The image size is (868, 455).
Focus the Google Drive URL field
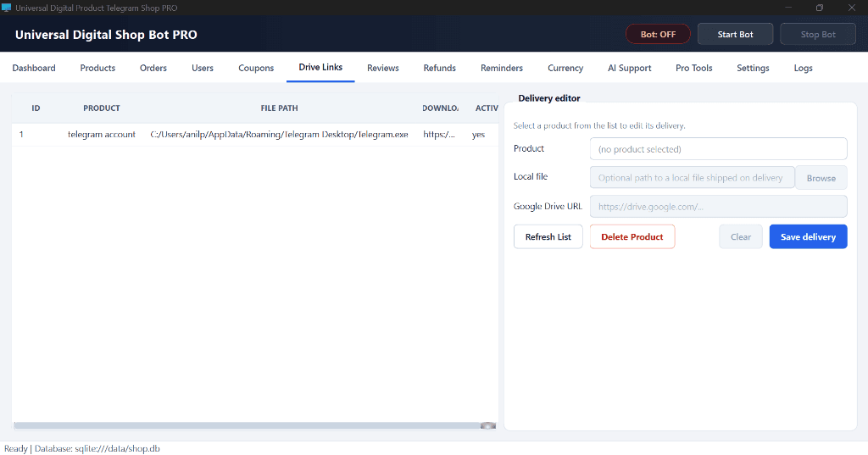coord(719,207)
